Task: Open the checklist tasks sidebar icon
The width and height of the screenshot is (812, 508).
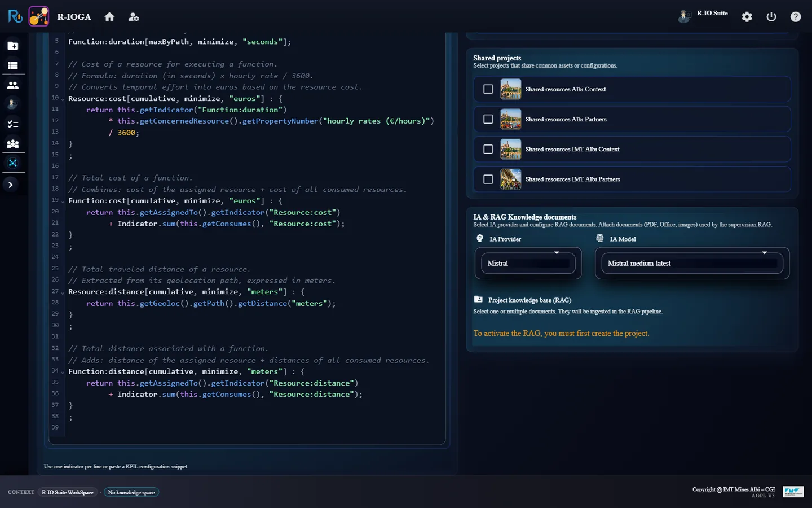Action: coord(12,124)
